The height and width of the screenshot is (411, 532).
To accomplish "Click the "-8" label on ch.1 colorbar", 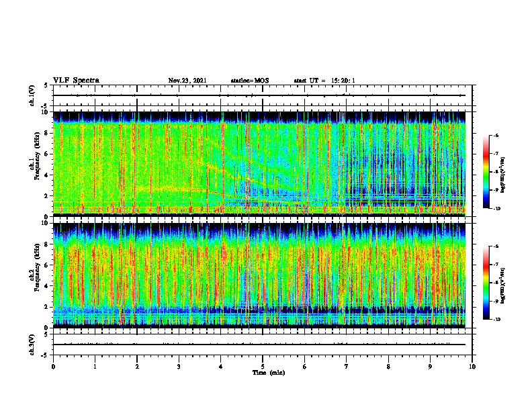I will pos(496,172).
